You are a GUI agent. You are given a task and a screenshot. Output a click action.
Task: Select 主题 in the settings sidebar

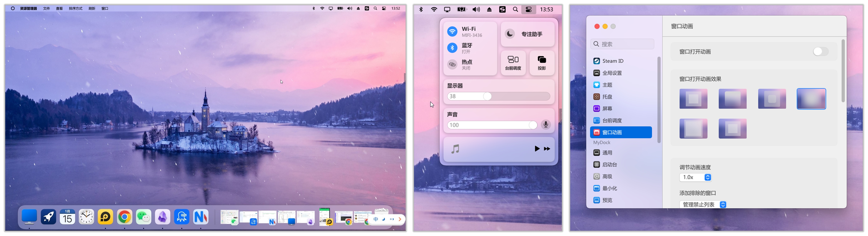point(607,85)
